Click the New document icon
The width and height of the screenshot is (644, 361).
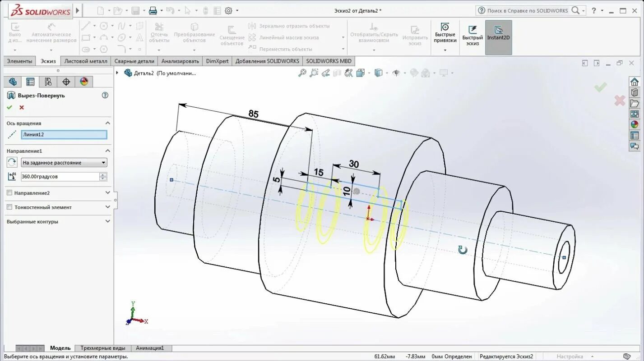tap(101, 10)
